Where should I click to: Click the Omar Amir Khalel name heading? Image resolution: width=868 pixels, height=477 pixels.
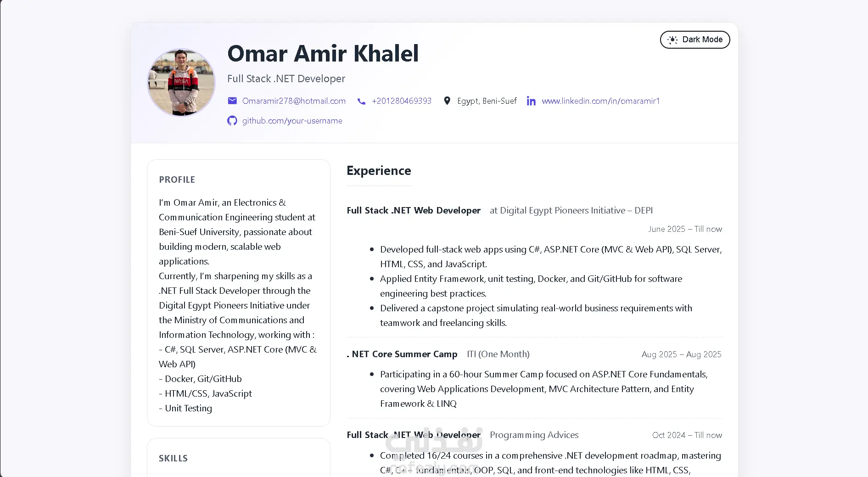(x=323, y=53)
